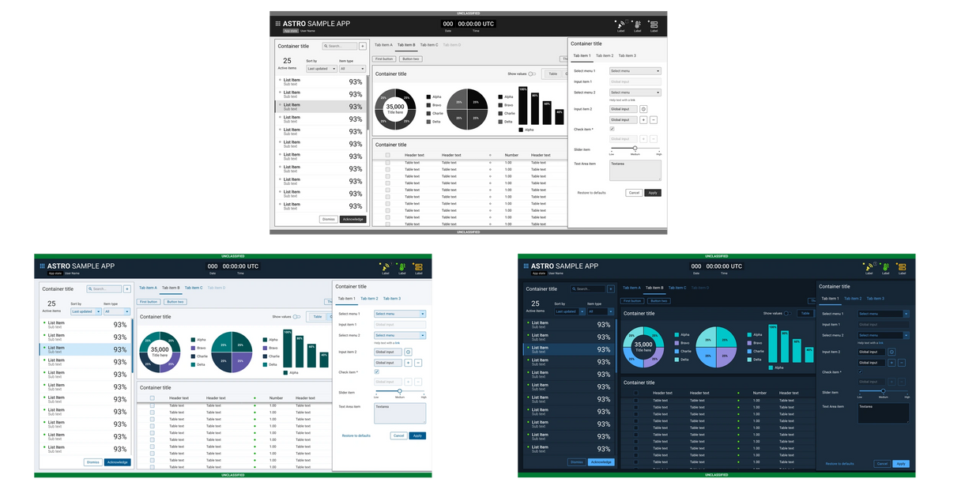Click the enabled minus stepper icon in the grayscale form
Screen dimensions: 980x490
[x=653, y=120]
